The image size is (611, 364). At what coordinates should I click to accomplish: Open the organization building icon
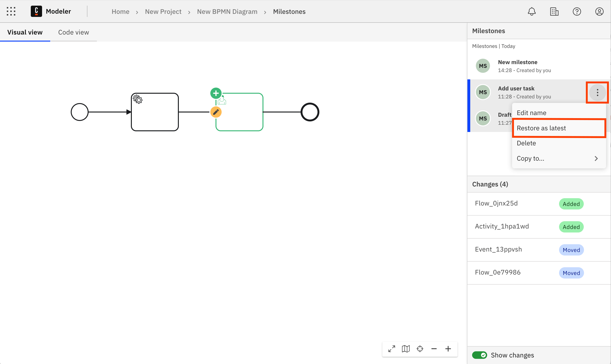click(554, 12)
